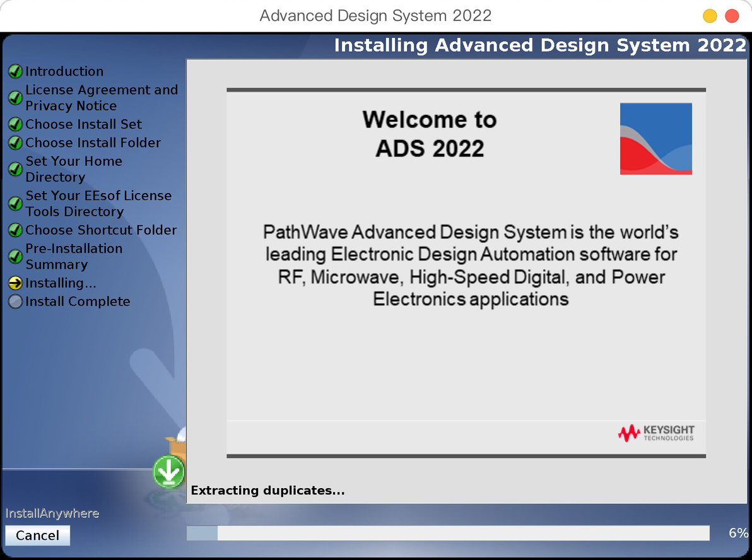Click the Keysight Technologies logo
The height and width of the screenshot is (560, 752).
tap(655, 433)
